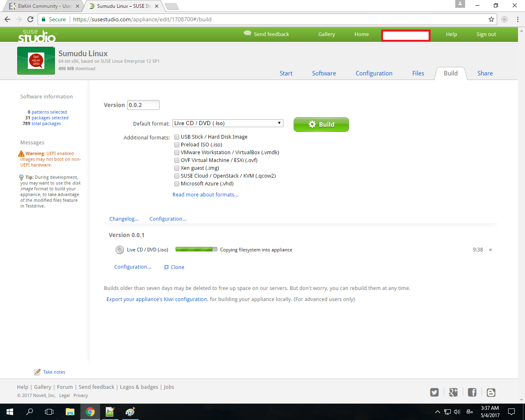Click the warning triangle icon in Messages
Image resolution: width=525 pixels, height=420 pixels.
tap(21, 154)
